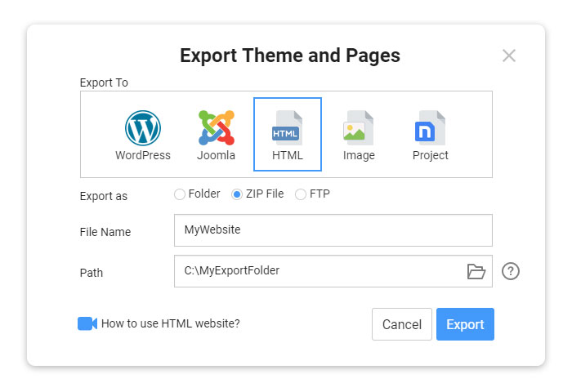Focus the File Name input field

[x=333, y=230]
